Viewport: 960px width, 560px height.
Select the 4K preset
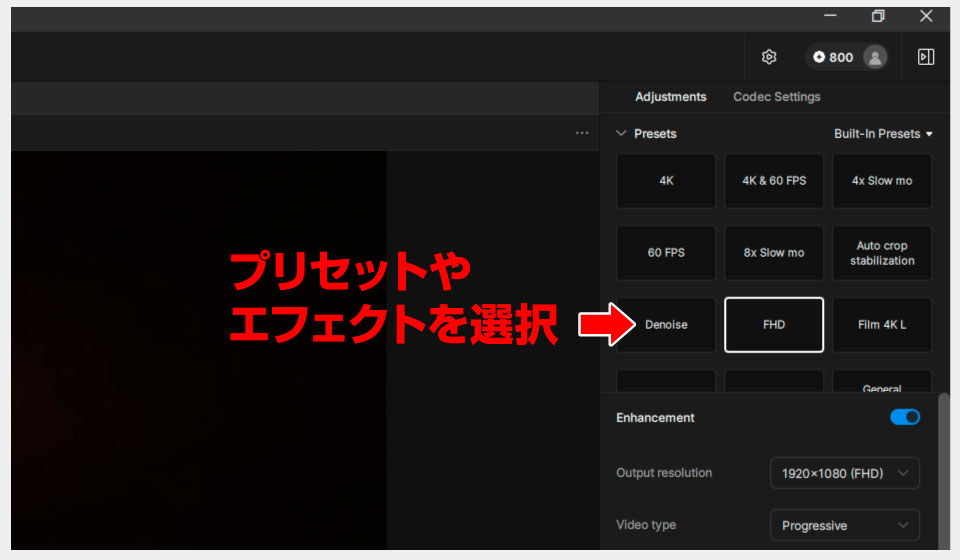666,181
